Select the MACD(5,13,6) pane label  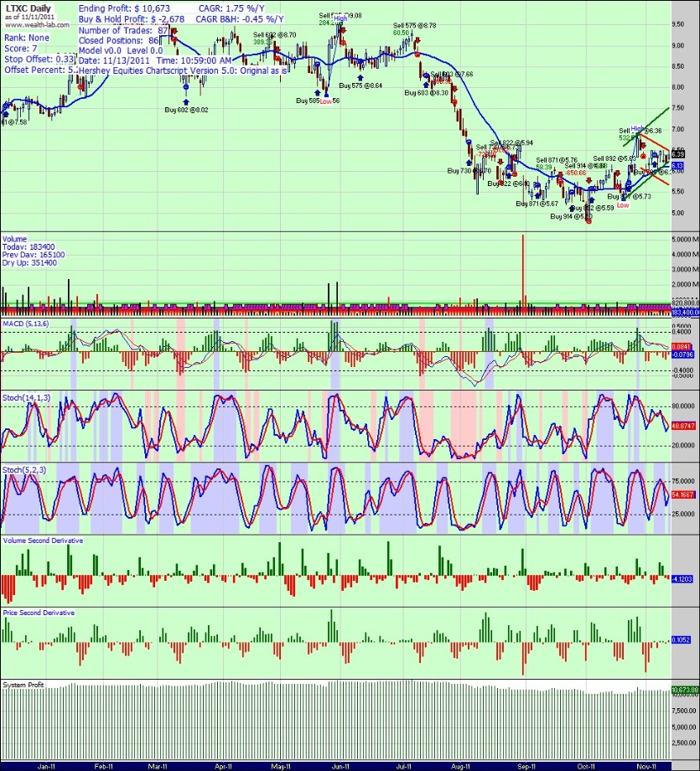click(24, 323)
